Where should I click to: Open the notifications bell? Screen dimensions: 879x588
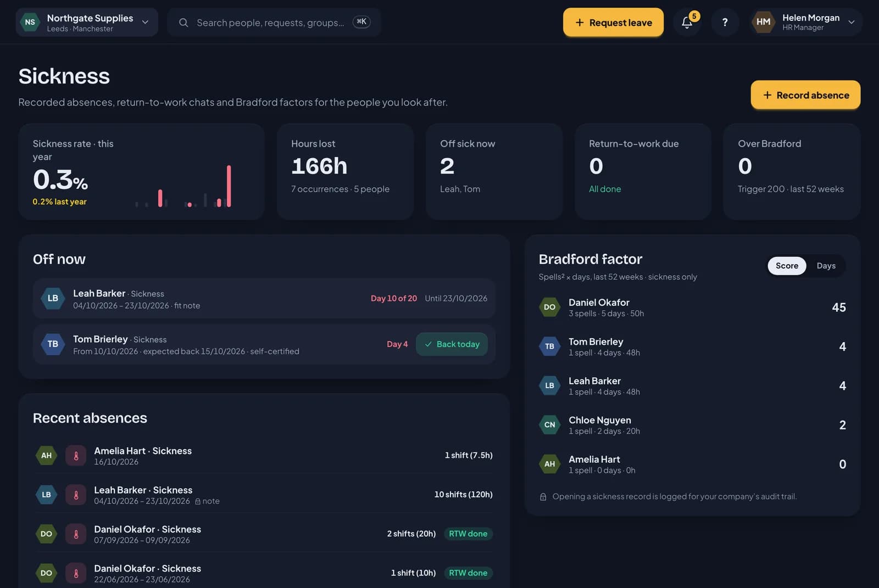(687, 23)
